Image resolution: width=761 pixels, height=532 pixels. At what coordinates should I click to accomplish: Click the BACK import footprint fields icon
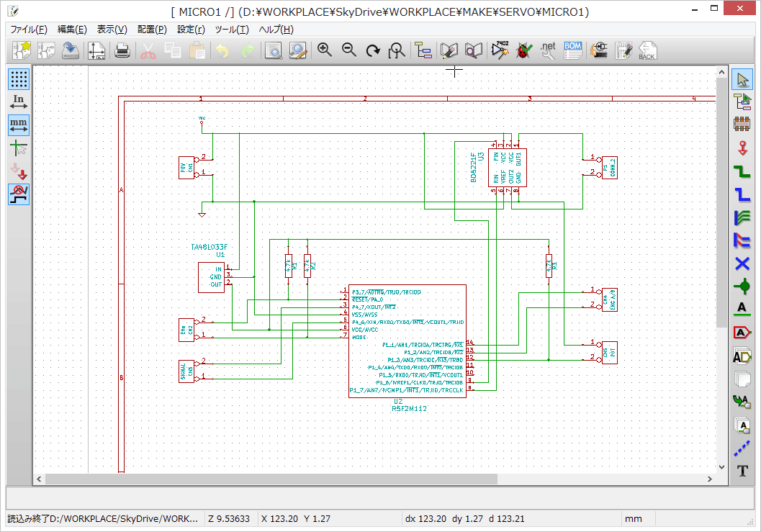tap(647, 50)
